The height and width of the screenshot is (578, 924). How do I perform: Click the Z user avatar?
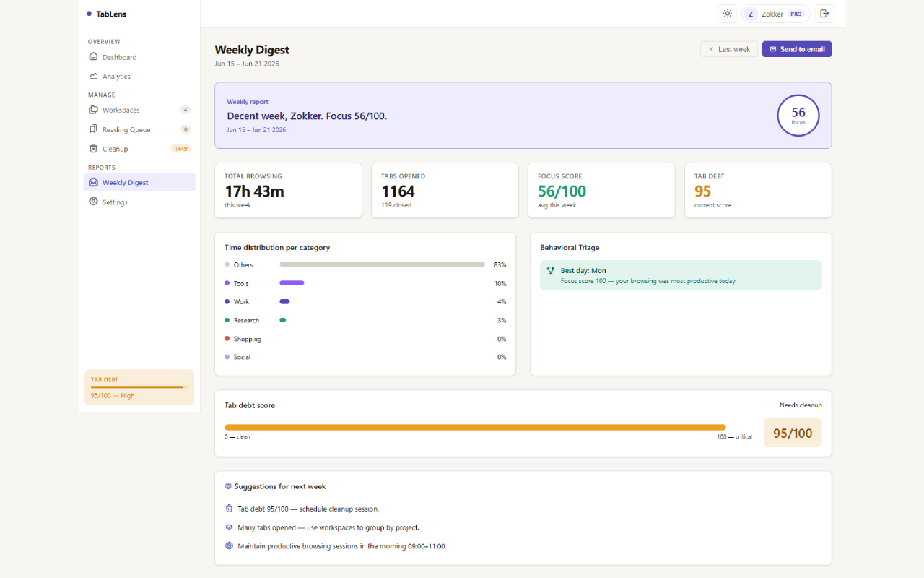[751, 14]
